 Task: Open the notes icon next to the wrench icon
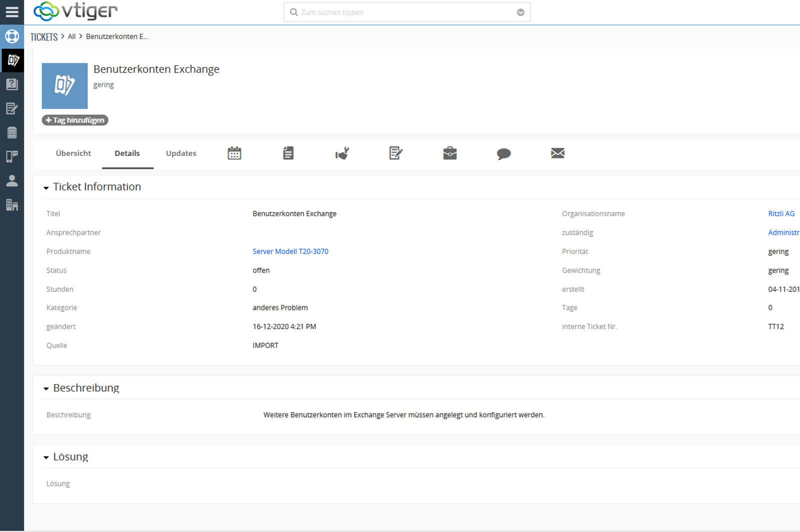(395, 153)
